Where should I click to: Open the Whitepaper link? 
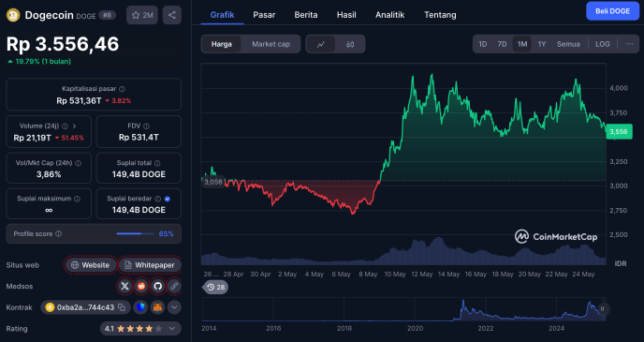[150, 265]
